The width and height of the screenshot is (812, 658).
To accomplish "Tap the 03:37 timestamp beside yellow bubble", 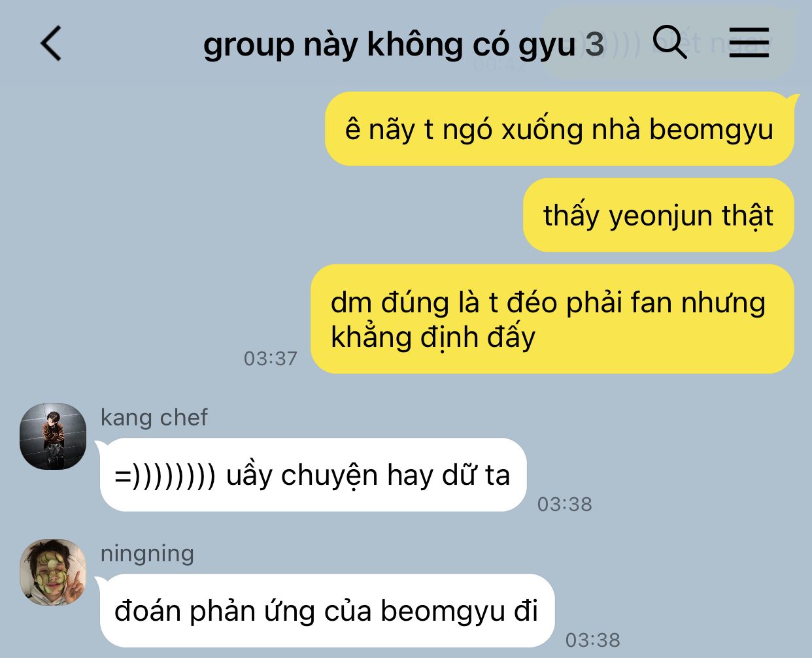I will (x=271, y=358).
